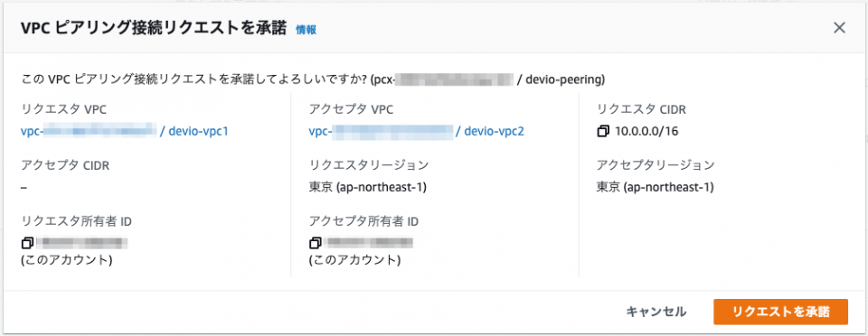
Task: Click the dash value under アクセプタ CIDR
Action: click(24, 187)
